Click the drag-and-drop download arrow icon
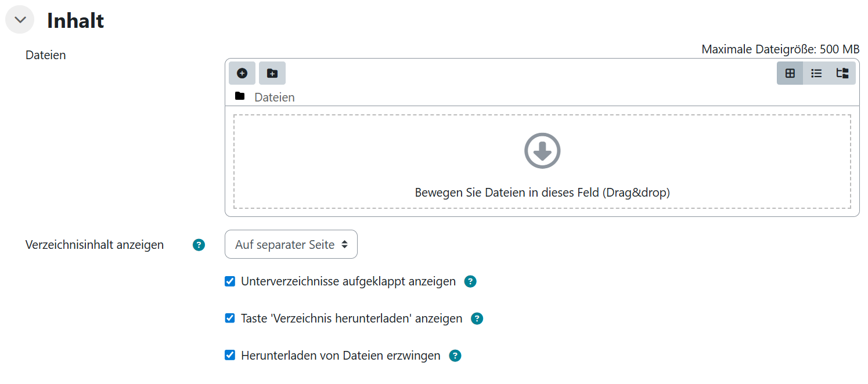Image resolution: width=868 pixels, height=384 pixels. (x=542, y=151)
